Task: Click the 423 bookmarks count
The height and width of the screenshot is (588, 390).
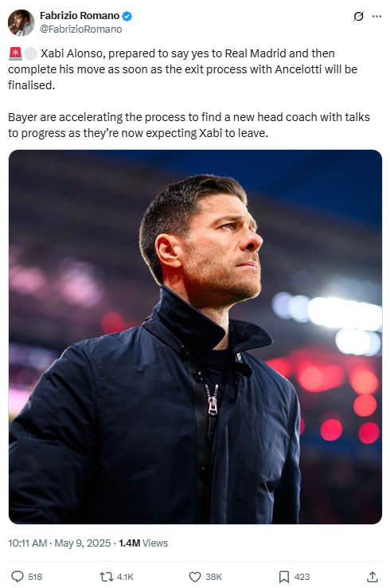Action: pos(302,577)
